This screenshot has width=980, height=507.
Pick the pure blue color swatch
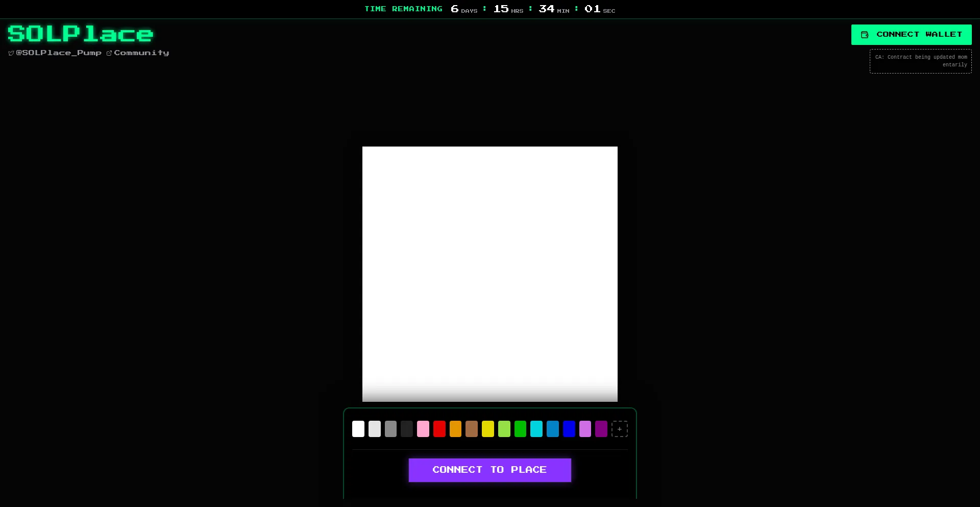click(x=569, y=429)
